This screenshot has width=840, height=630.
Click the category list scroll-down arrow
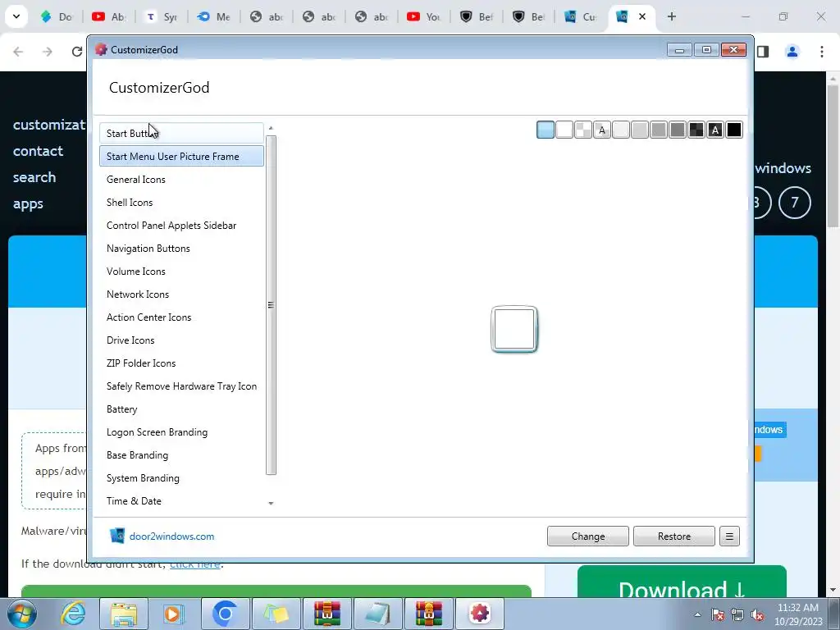tap(271, 503)
